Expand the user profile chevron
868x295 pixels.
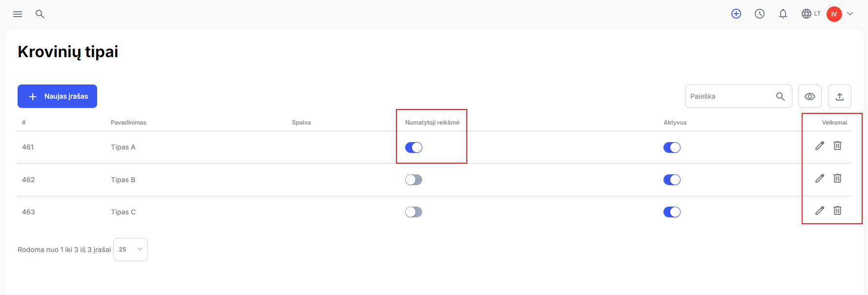(850, 14)
